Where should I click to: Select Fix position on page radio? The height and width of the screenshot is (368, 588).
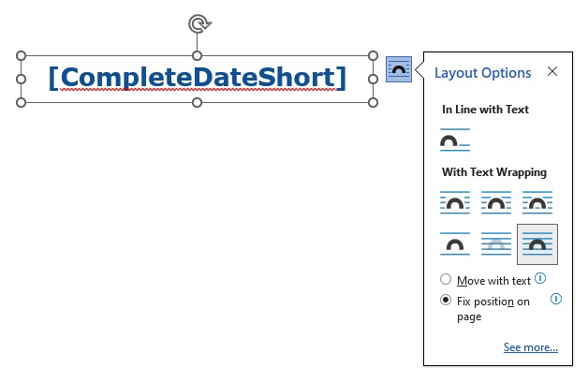point(446,300)
